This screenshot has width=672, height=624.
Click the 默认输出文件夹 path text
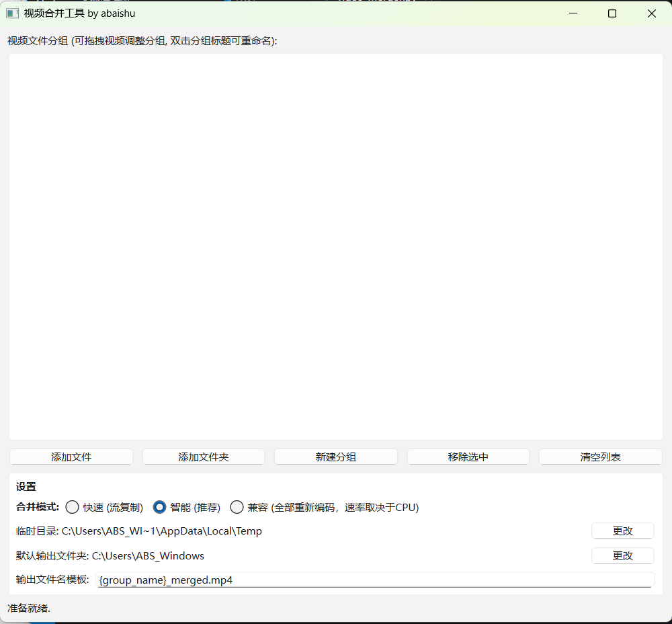[148, 556]
